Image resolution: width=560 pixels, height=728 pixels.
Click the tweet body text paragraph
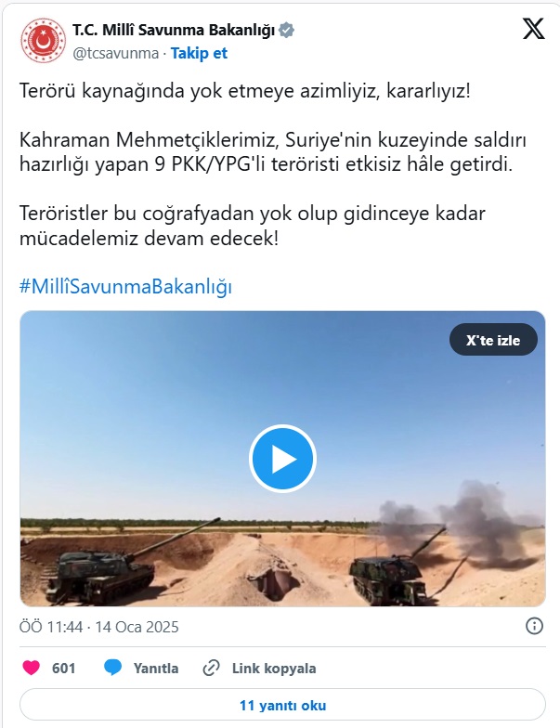(274, 164)
